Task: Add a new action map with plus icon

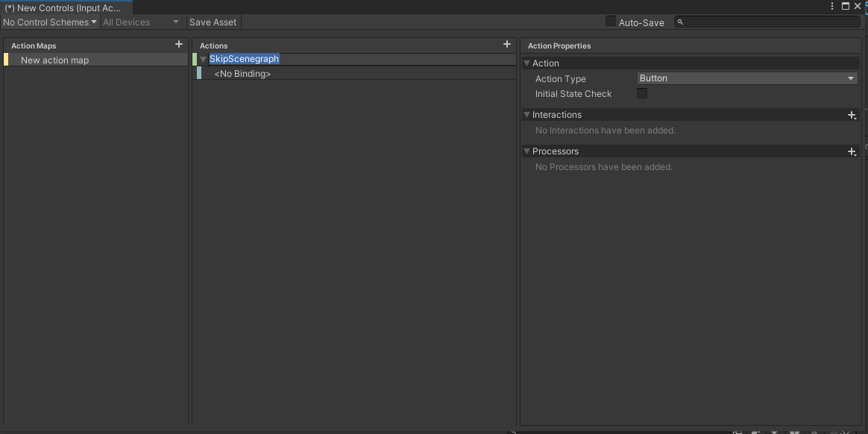Action: coord(178,45)
